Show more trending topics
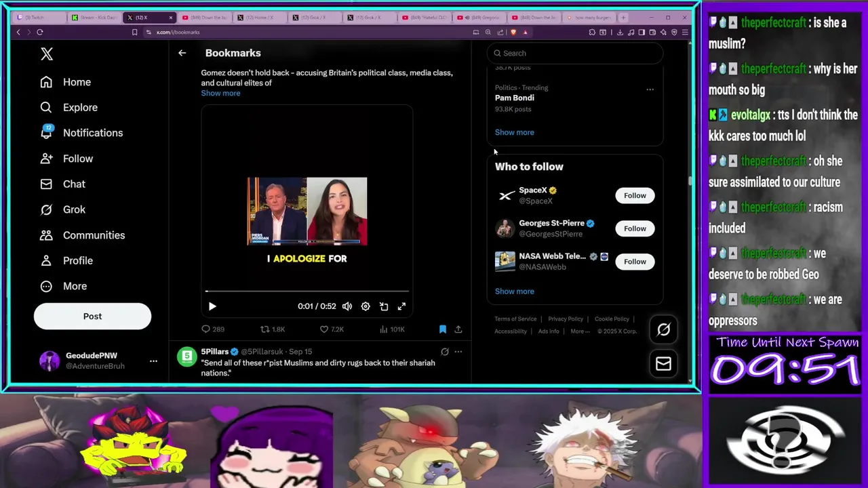The height and width of the screenshot is (488, 868). coord(515,132)
